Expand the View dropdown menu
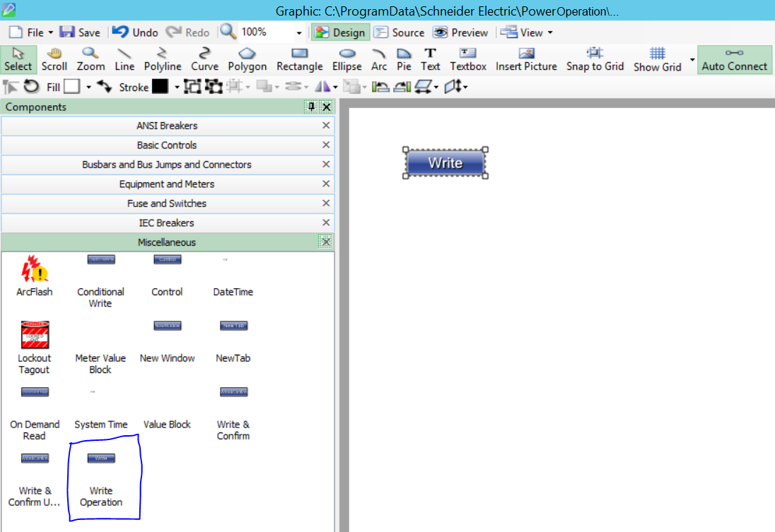Screen dimensions: 775x532 (527, 32)
